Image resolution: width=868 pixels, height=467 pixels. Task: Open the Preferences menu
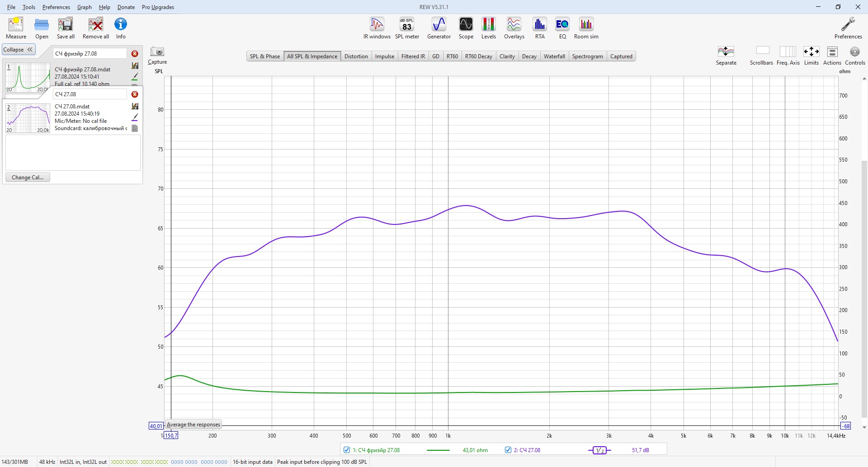56,7
